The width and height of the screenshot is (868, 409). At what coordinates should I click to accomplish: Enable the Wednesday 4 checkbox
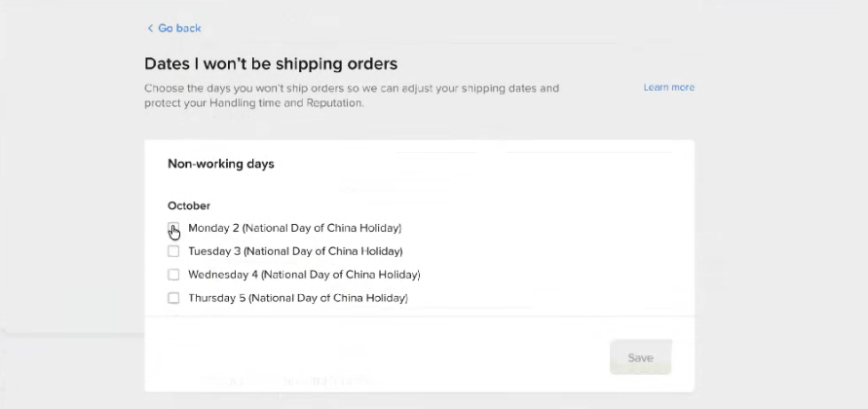click(173, 275)
